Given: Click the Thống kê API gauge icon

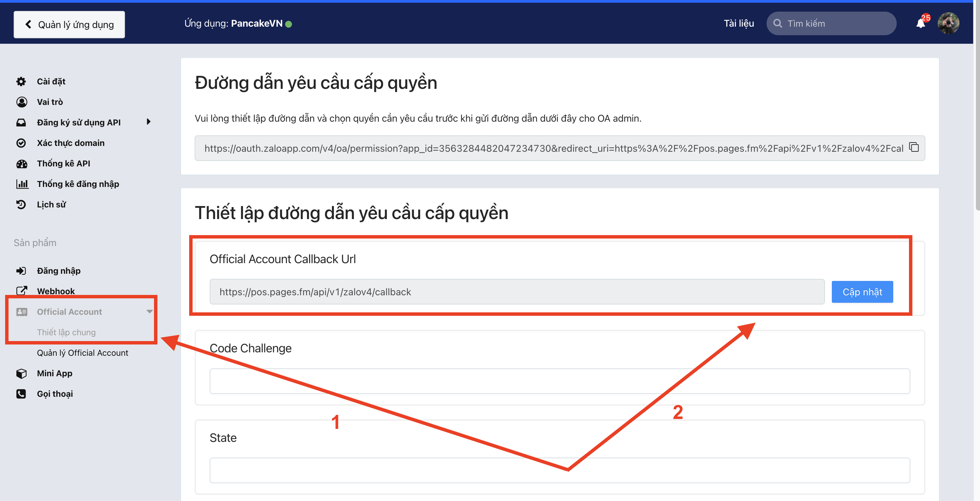Looking at the screenshot, I should [21, 164].
